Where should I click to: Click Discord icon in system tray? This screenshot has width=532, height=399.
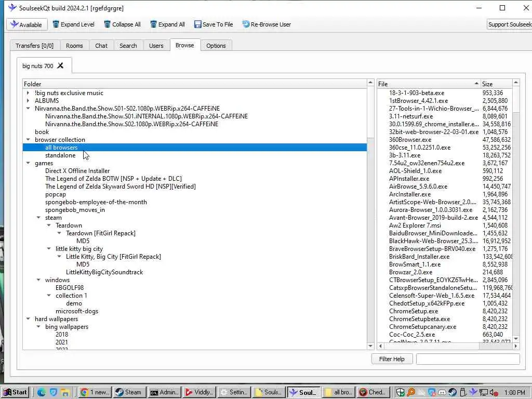pos(442,393)
